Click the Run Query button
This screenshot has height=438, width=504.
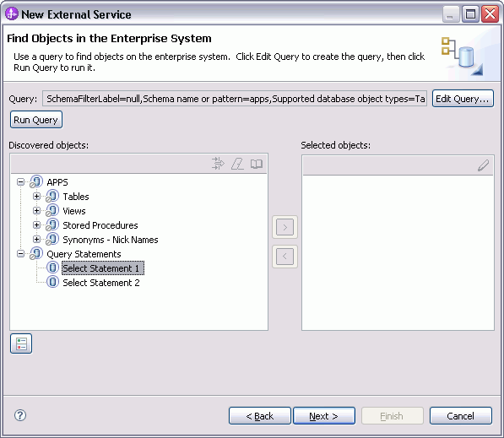coord(36,120)
